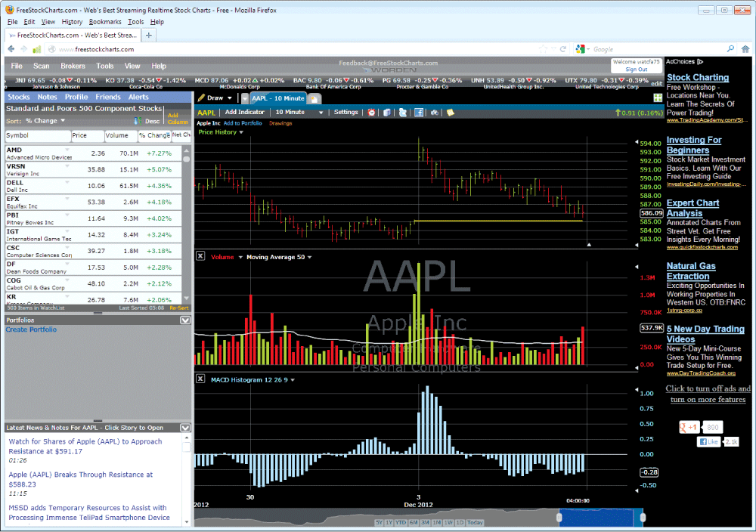The height and width of the screenshot is (532, 756).
Task: Toggle Desc sort order
Action: click(152, 121)
